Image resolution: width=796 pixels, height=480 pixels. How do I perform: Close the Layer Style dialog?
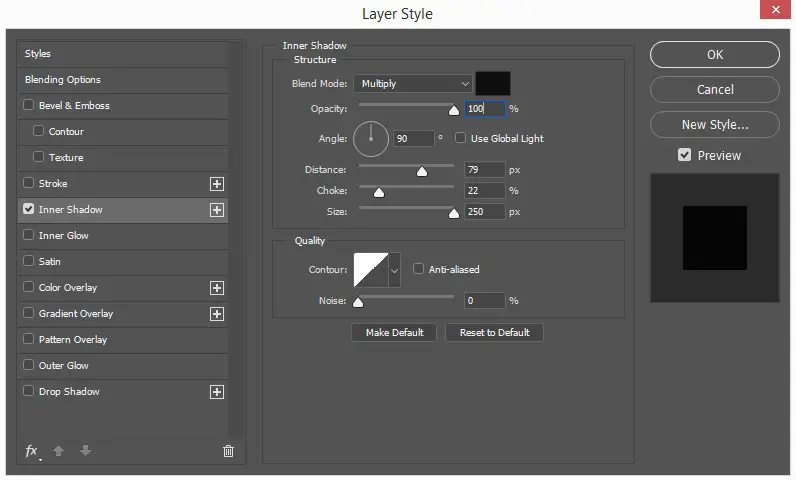tap(775, 9)
